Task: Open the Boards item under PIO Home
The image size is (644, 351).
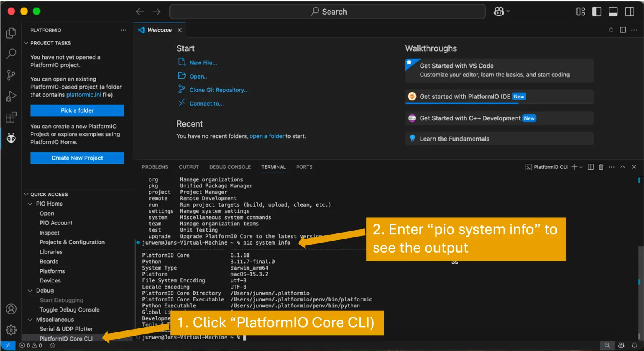Action: tap(49, 262)
